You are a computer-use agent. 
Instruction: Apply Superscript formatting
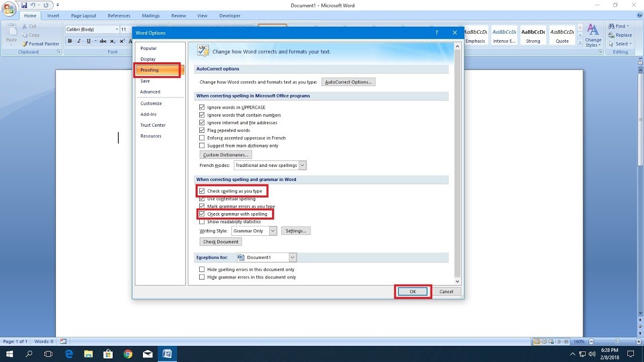pyautogui.click(x=122, y=41)
